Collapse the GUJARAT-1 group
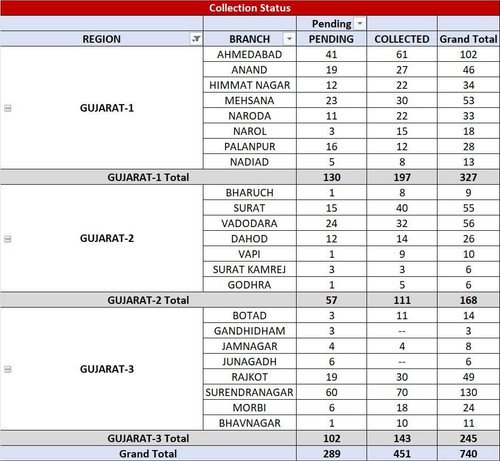The width and height of the screenshot is (500, 461). (x=8, y=108)
